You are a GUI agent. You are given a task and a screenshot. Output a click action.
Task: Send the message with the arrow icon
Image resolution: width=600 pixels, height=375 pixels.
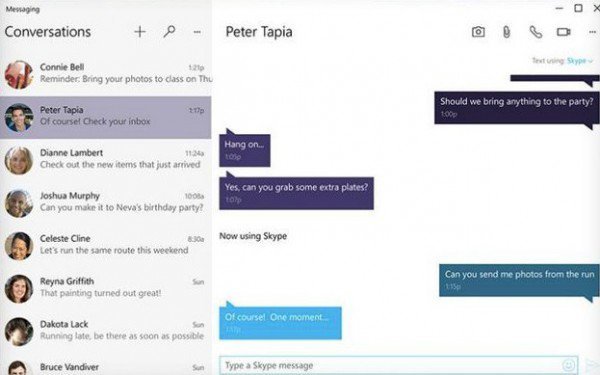point(592,365)
